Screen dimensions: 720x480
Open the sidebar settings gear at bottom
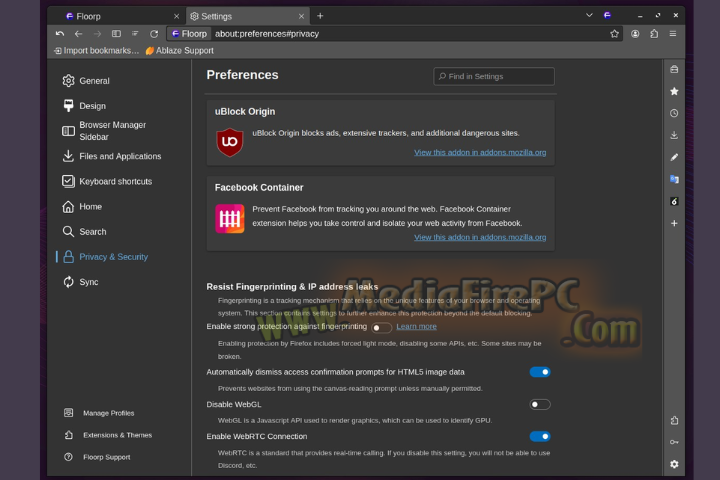click(x=674, y=464)
